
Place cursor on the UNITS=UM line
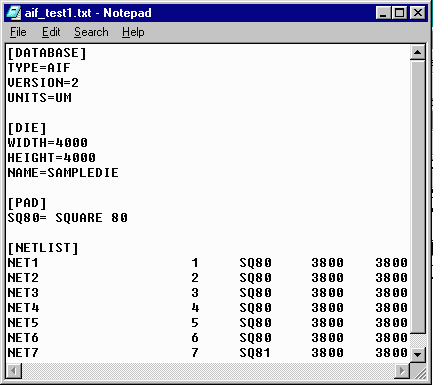point(40,98)
